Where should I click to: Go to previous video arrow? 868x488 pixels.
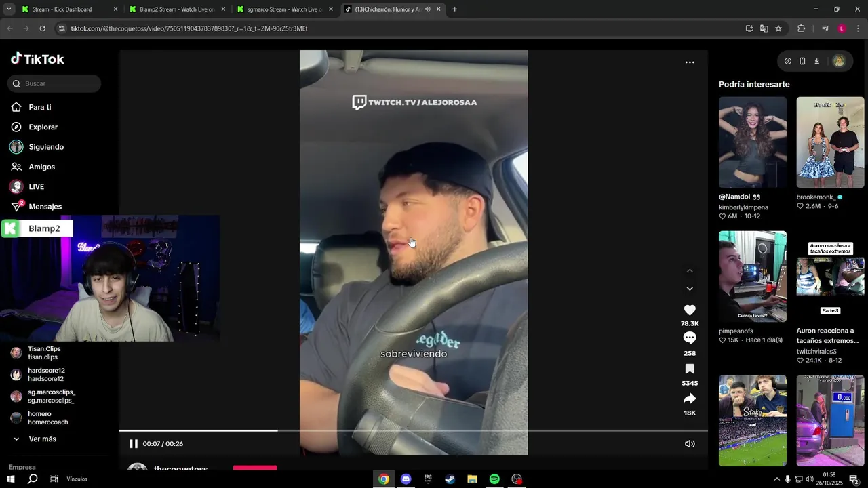[690, 271]
